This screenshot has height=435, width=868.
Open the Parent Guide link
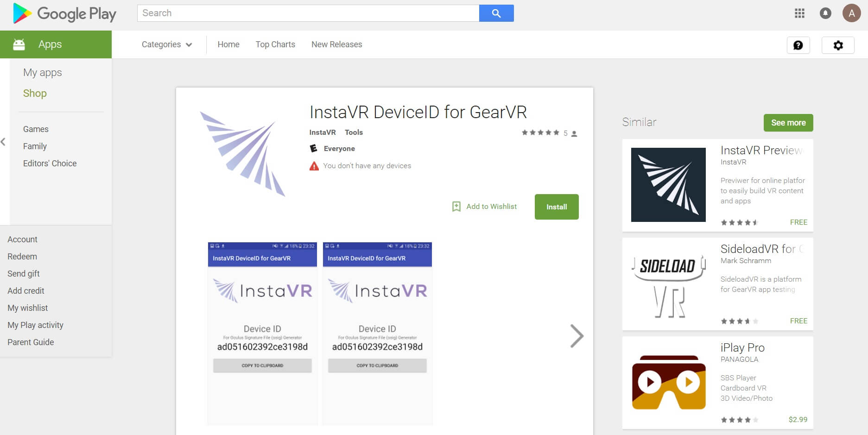pos(31,342)
